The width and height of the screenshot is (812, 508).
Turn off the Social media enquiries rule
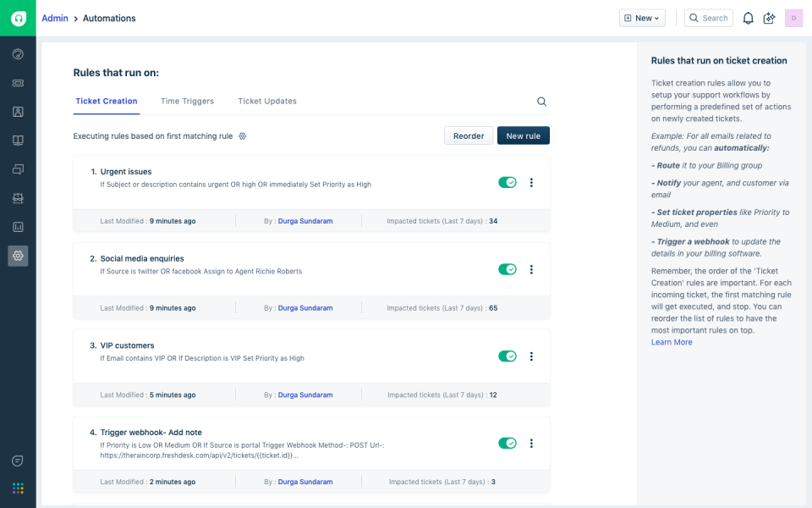[507, 269]
